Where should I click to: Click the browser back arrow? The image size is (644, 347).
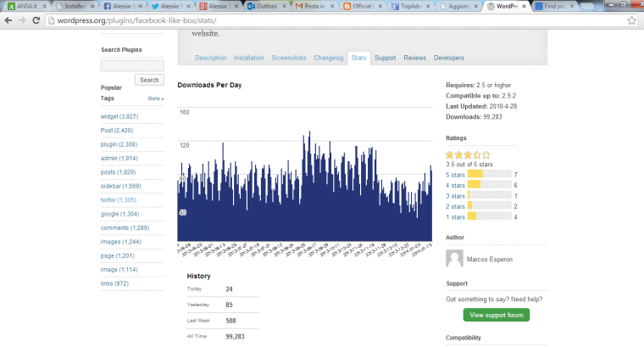coord(8,20)
